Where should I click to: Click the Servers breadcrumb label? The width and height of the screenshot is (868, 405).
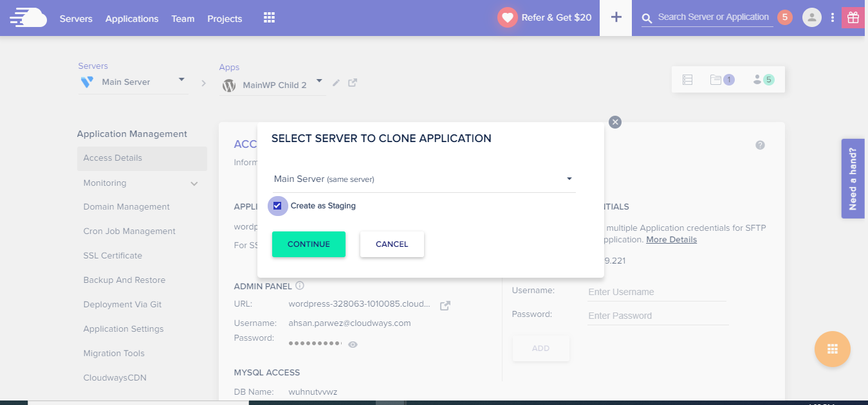tap(93, 66)
